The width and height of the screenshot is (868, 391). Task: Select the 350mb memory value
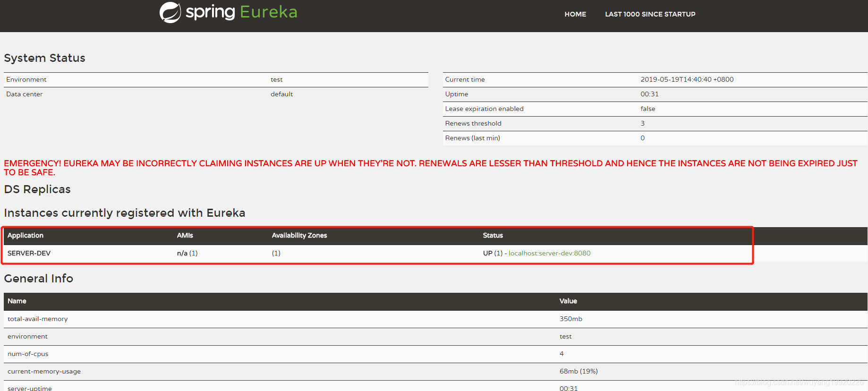click(x=571, y=319)
